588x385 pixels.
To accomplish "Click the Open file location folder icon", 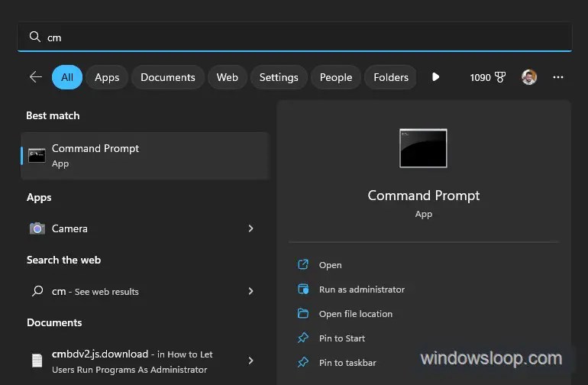I will [303, 313].
